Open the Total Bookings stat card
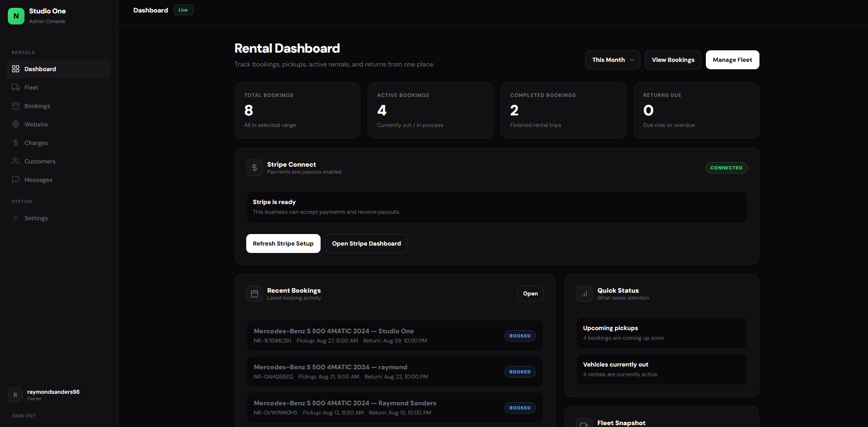The width and height of the screenshot is (868, 427). [x=297, y=110]
